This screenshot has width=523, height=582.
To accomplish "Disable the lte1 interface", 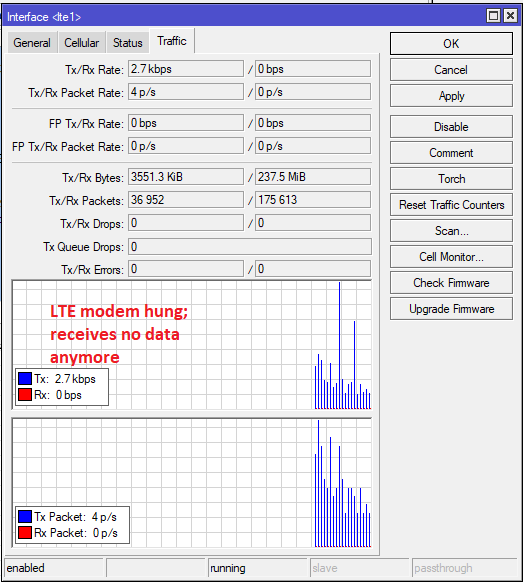I will 451,127.
